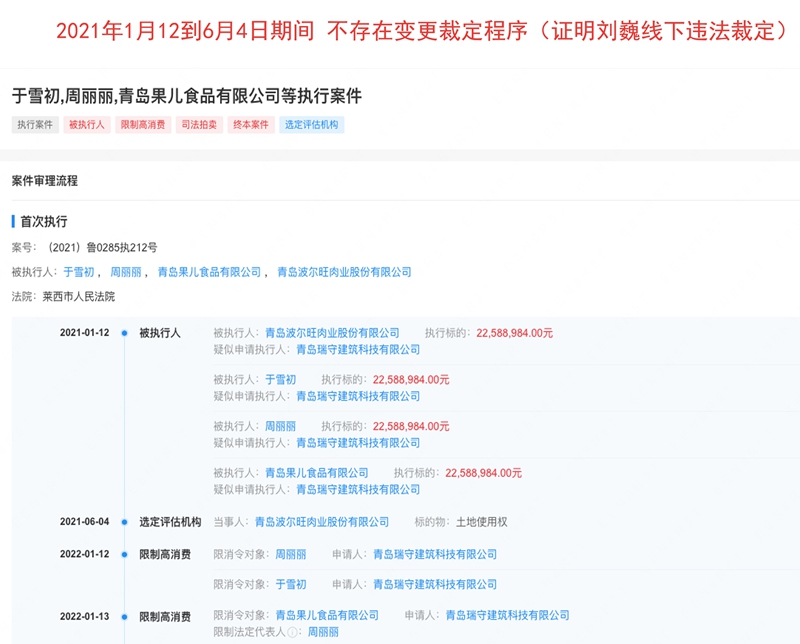
Task: Open 申请人 link in the 2022-01-13 row
Action: 508,615
